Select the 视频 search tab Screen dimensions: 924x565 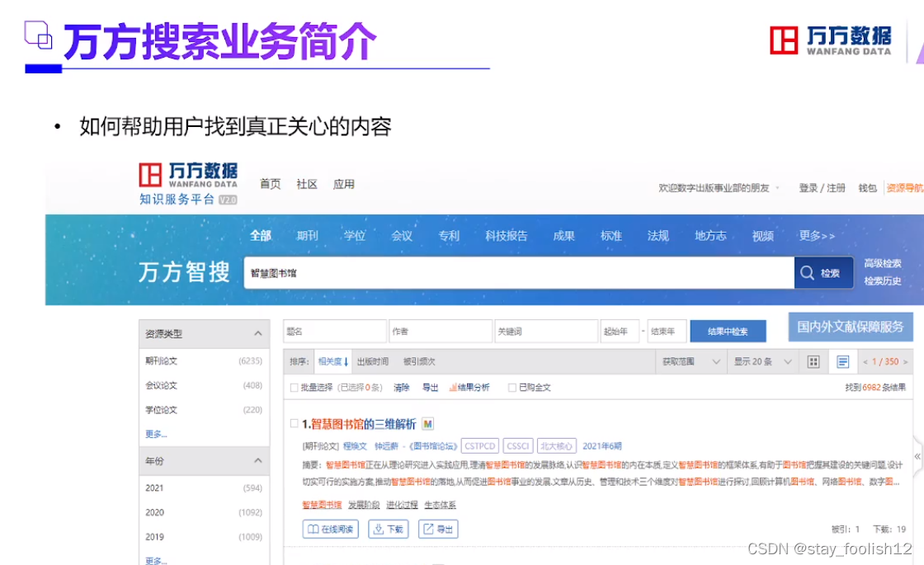point(762,236)
